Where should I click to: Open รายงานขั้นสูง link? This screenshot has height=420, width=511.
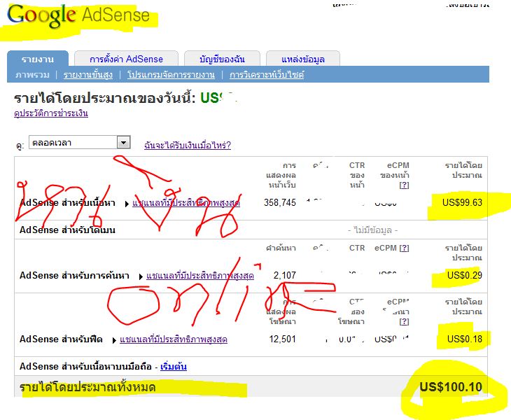(88, 75)
